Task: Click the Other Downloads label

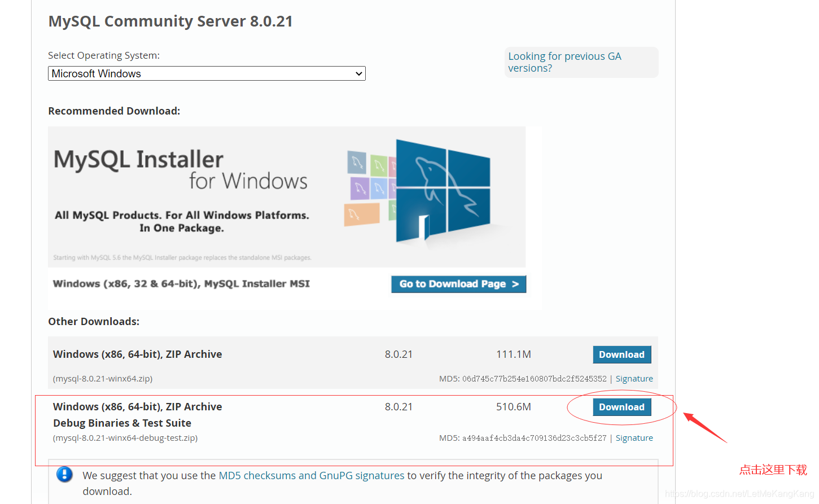Action: click(94, 322)
